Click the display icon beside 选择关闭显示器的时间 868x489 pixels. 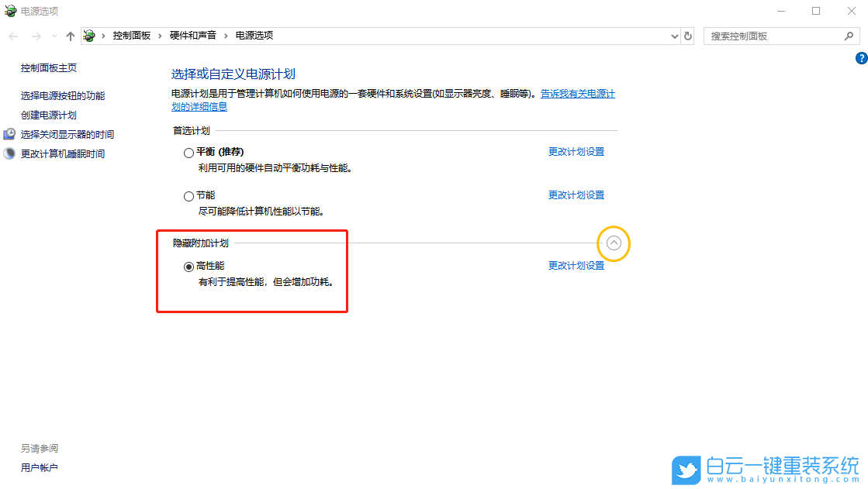8,133
